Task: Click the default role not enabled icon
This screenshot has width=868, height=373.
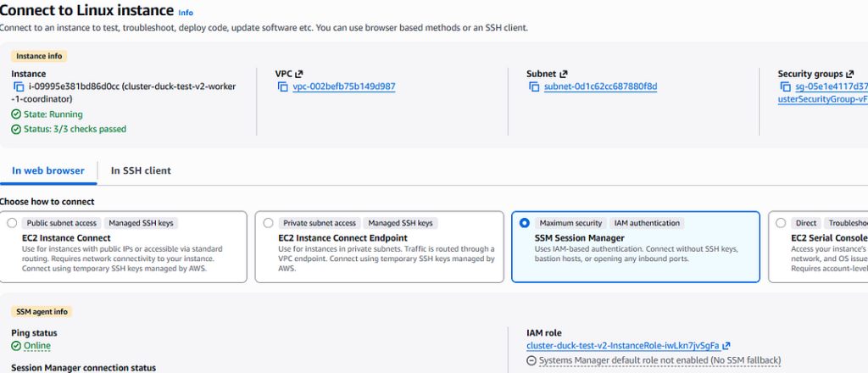Action: pos(531,360)
